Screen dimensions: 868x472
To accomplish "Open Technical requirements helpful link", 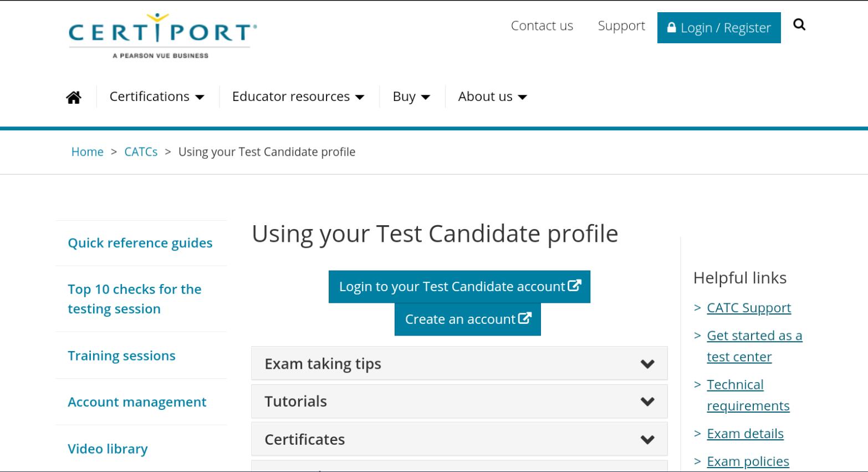I will point(748,395).
